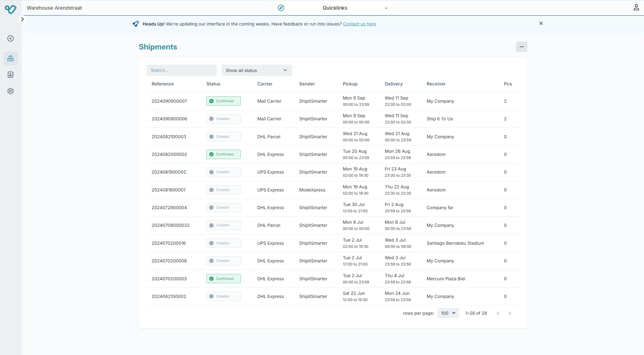Click Created badge of shipment 2024090900006

[x=223, y=119]
